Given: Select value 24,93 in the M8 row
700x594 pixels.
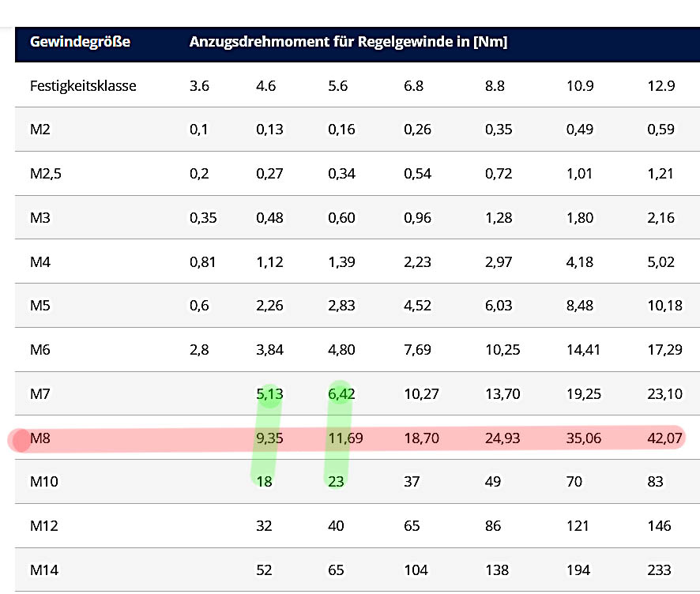Looking at the screenshot, I should pyautogui.click(x=502, y=438).
